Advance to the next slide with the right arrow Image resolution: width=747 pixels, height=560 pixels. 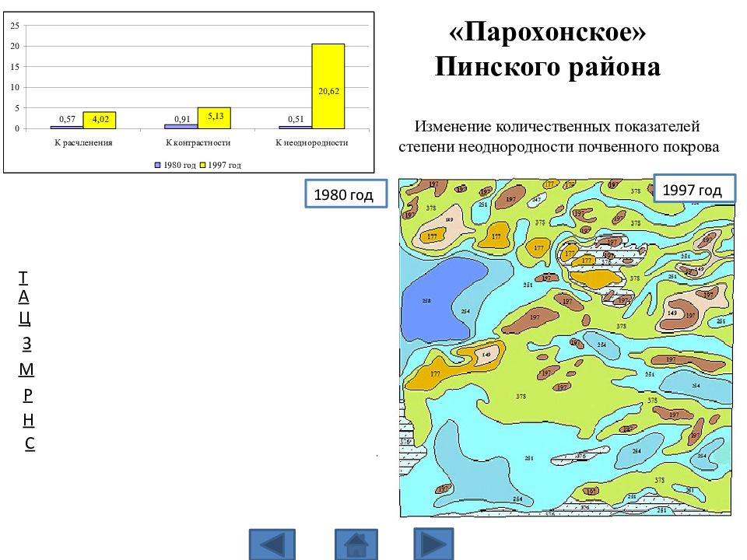point(433,544)
